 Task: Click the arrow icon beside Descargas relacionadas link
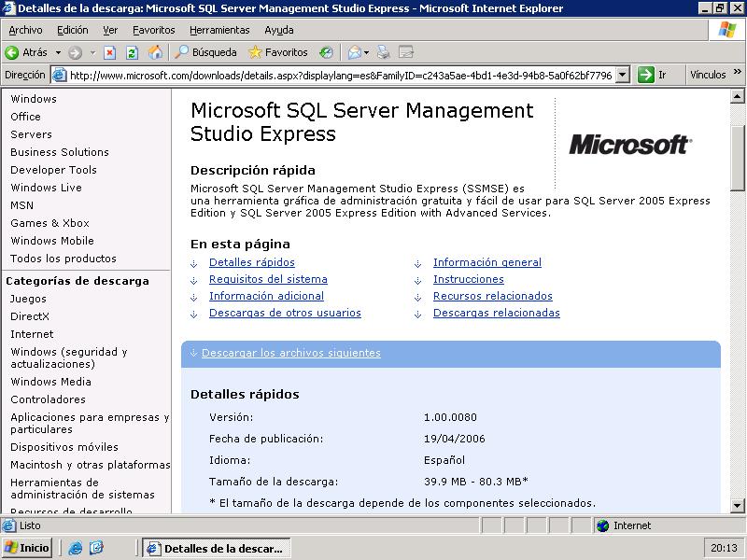pos(417,315)
